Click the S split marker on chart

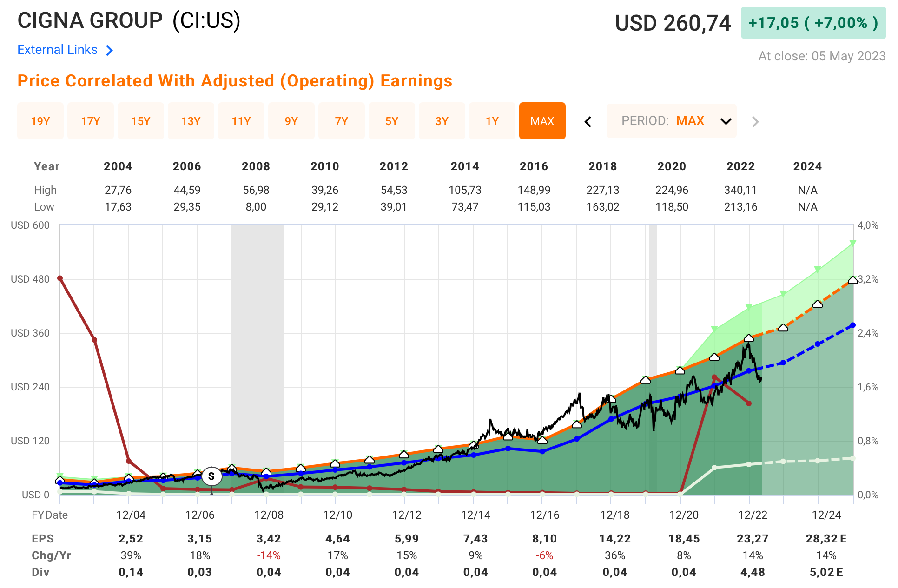211,476
